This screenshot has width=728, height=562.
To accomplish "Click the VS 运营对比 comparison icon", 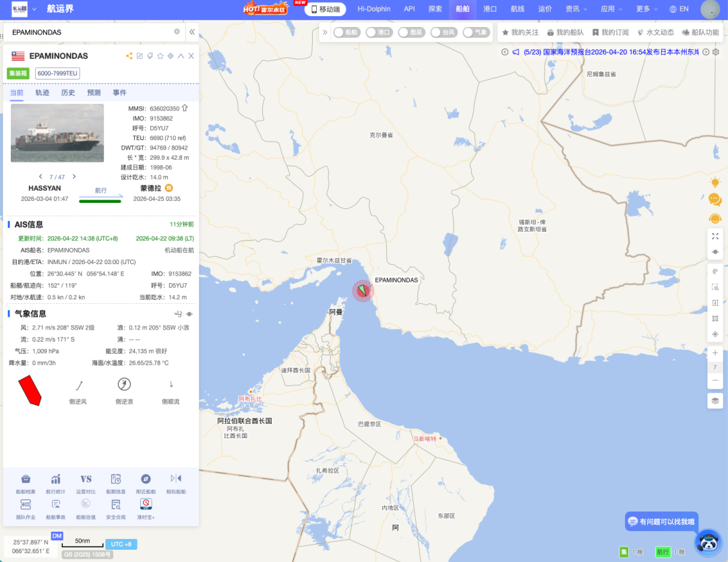I will point(86,482).
